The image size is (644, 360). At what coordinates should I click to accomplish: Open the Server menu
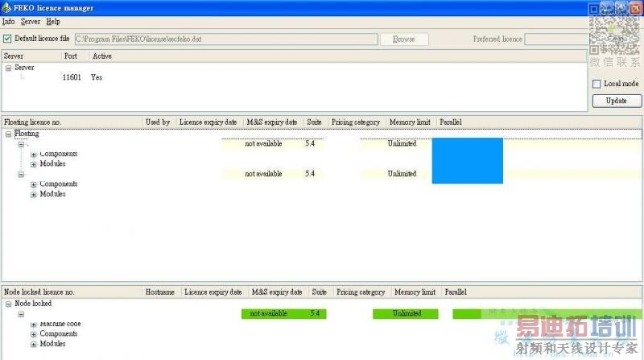pos(31,22)
